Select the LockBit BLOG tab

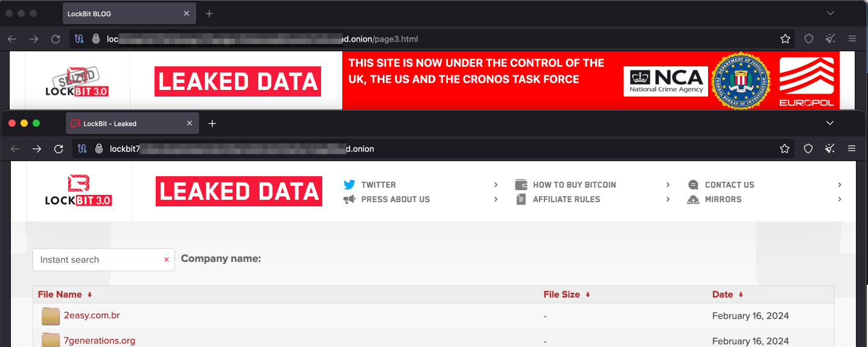[x=129, y=13]
